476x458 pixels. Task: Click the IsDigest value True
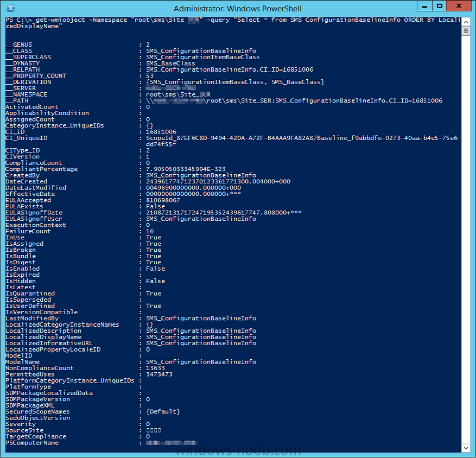pos(154,263)
